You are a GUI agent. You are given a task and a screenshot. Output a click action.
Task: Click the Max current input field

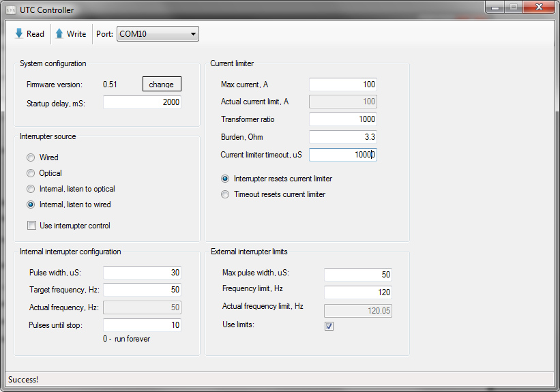point(342,85)
